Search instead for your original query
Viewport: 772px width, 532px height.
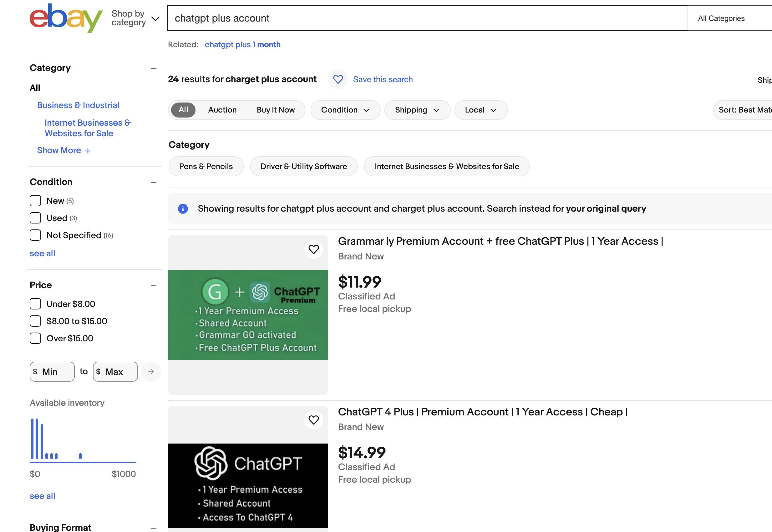[606, 209]
